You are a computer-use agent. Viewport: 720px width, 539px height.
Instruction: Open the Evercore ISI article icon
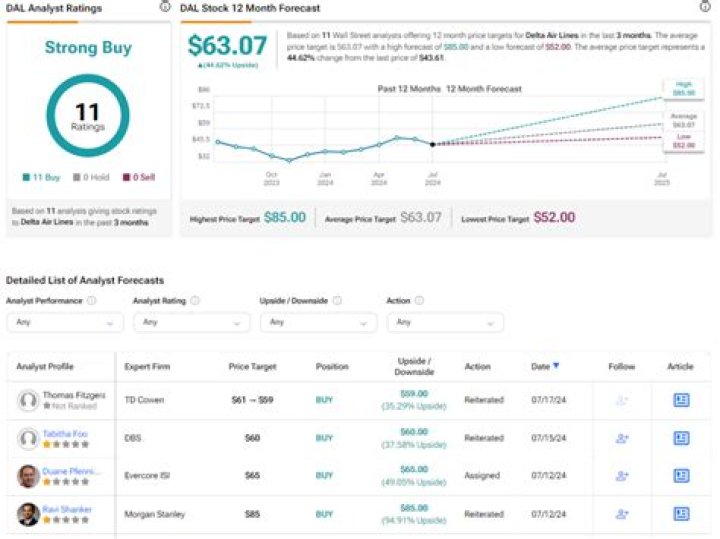click(x=681, y=476)
